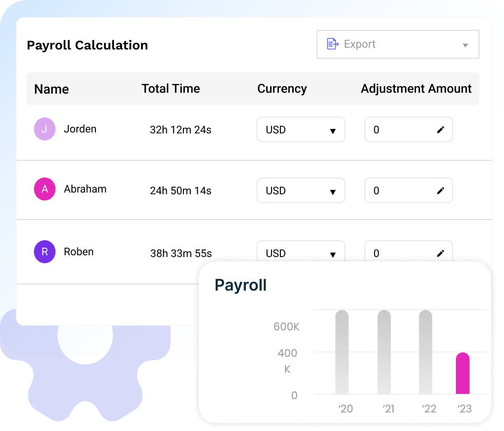Click the Export document icon

point(332,44)
